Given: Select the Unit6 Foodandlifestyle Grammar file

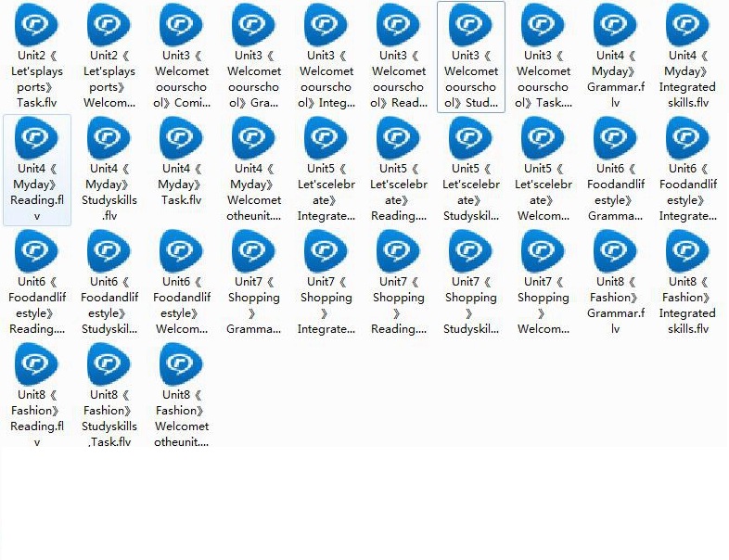Looking at the screenshot, I should point(616,141).
